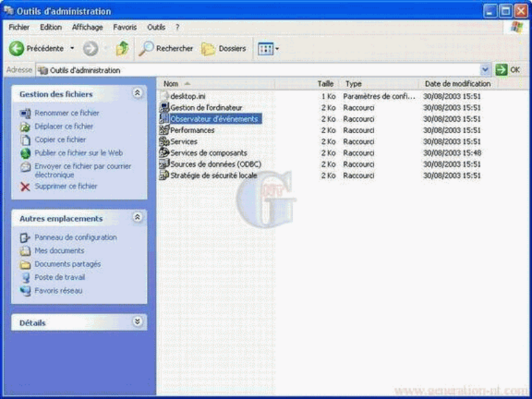Click the move file icon
Viewport: 532px width, 399px height.
[25, 127]
